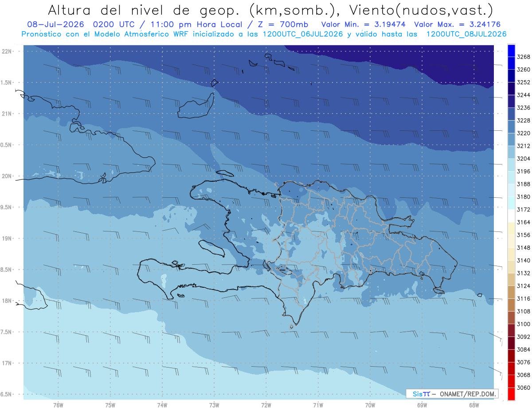Click the '76W' longitude label
Viewport: 532px width, 411px height.
(x=58, y=405)
